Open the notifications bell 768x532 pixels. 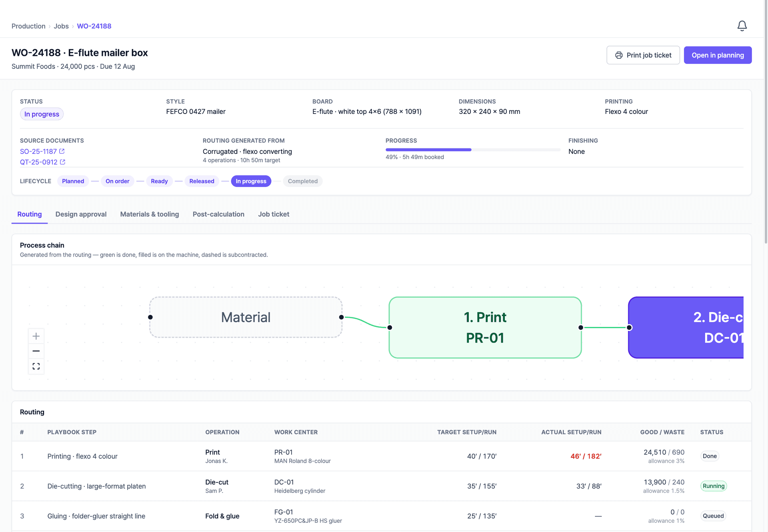[x=742, y=26]
